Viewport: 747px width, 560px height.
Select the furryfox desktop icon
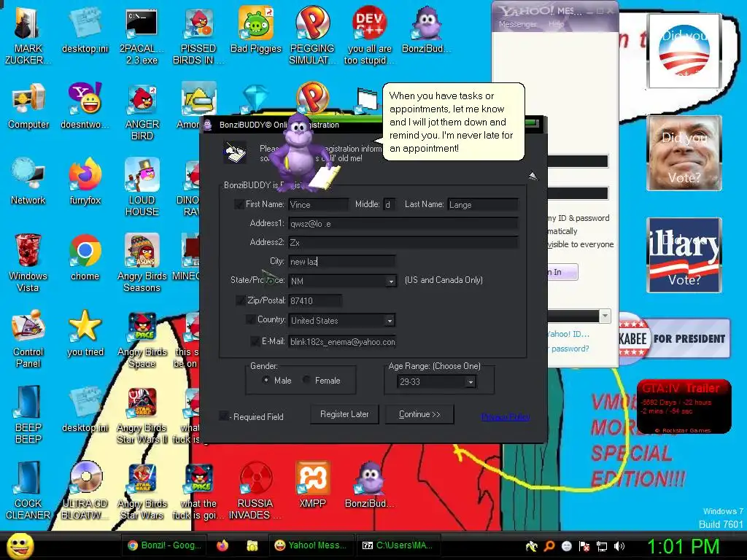(x=85, y=182)
